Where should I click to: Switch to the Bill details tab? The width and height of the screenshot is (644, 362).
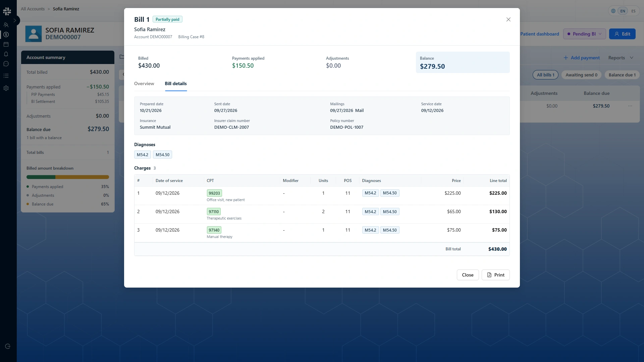pyautogui.click(x=175, y=83)
